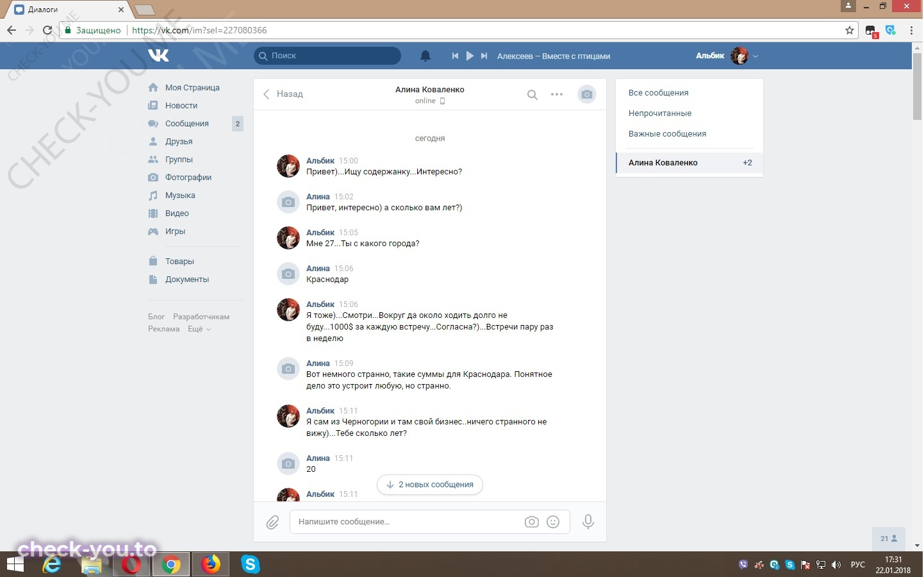Click the Реклама footer link
924x577 pixels.
(163, 329)
